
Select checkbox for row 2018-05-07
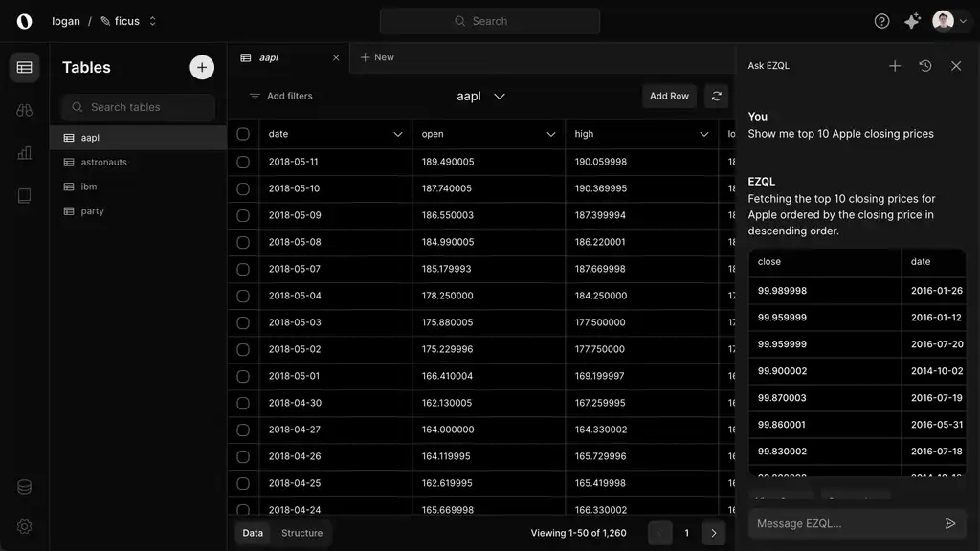pyautogui.click(x=243, y=269)
